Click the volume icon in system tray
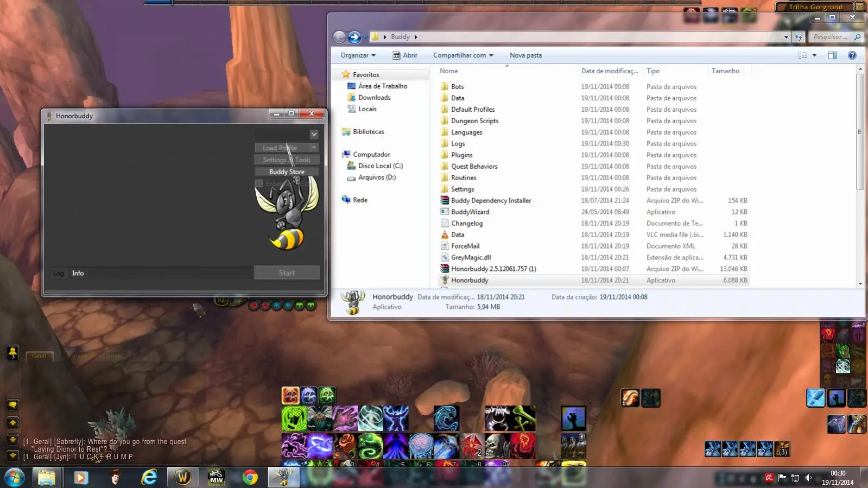Viewport: 868px width, 488px height. 808,478
